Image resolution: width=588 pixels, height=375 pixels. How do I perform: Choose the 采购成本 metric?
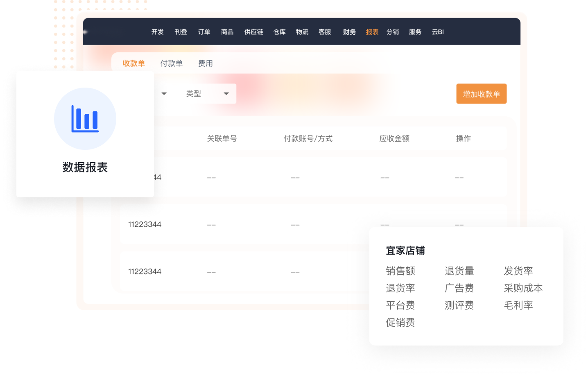523,288
